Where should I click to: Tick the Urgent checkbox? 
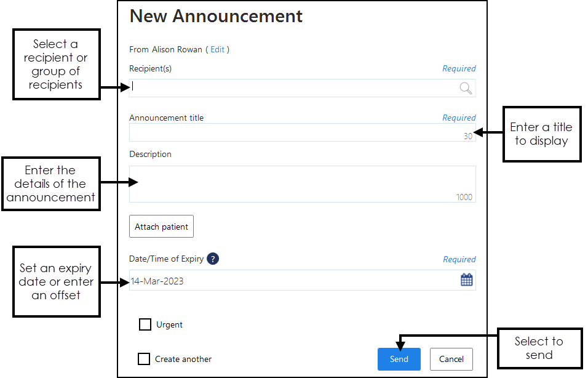tap(145, 324)
